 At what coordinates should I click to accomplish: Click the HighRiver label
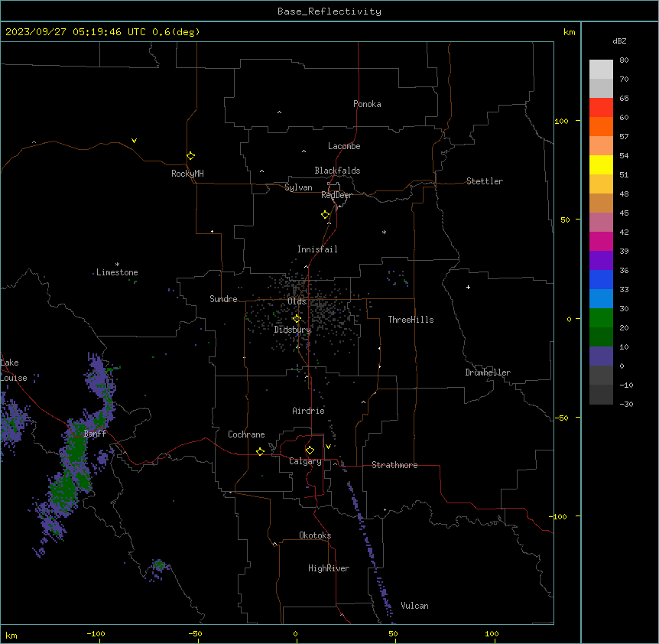pos(329,568)
